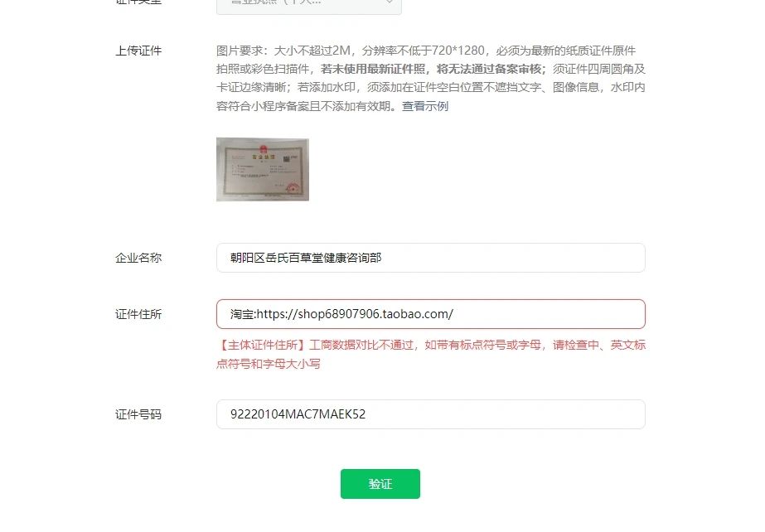Click the red official seal on license thumbnail

pyautogui.click(x=293, y=188)
